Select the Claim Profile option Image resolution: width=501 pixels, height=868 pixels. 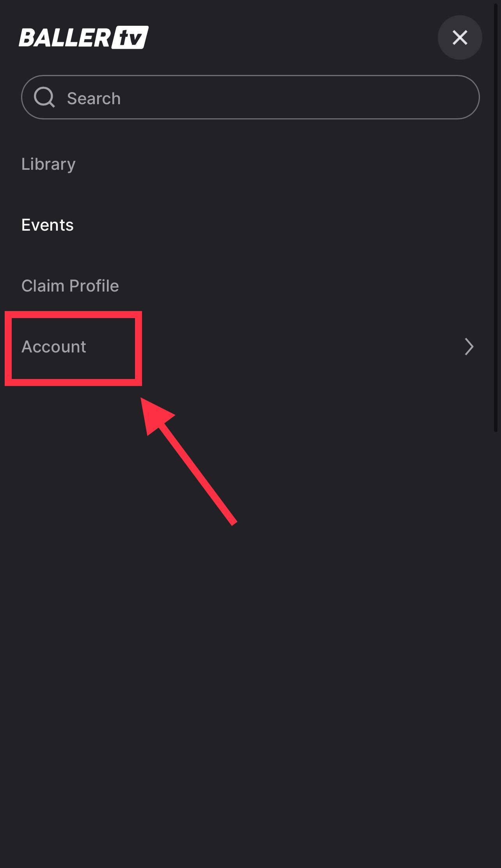pos(70,286)
